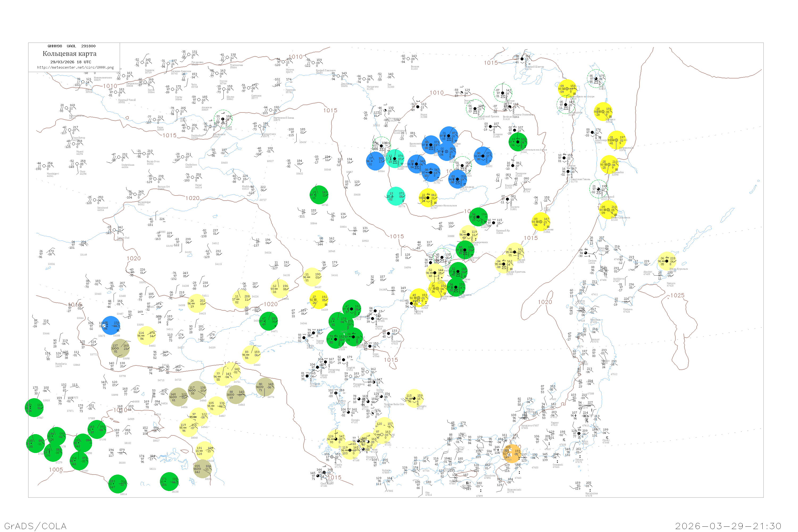Click the Улан-Батор station plot circle

point(70,130)
